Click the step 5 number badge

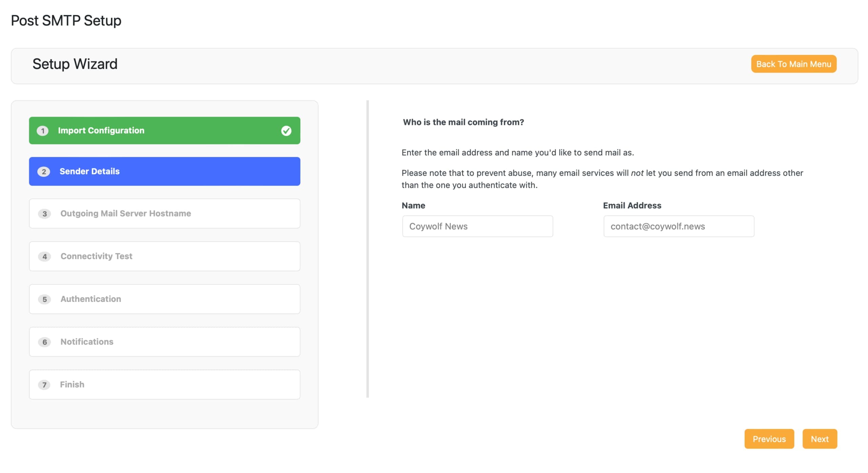pos(44,299)
